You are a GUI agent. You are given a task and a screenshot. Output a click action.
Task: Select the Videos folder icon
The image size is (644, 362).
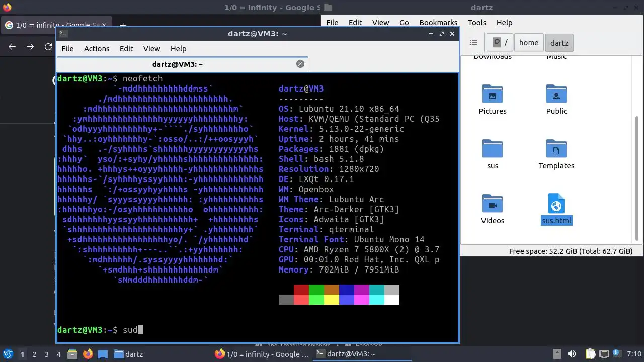493,204
